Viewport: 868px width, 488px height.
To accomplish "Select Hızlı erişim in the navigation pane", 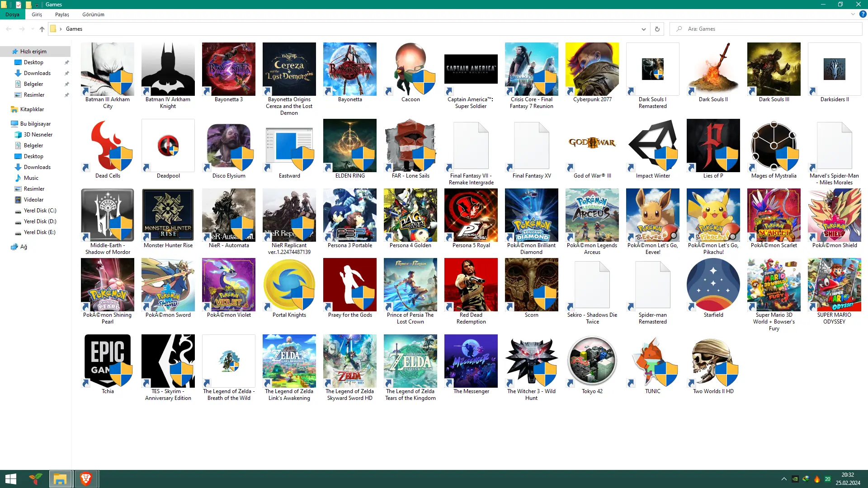I will [x=35, y=52].
